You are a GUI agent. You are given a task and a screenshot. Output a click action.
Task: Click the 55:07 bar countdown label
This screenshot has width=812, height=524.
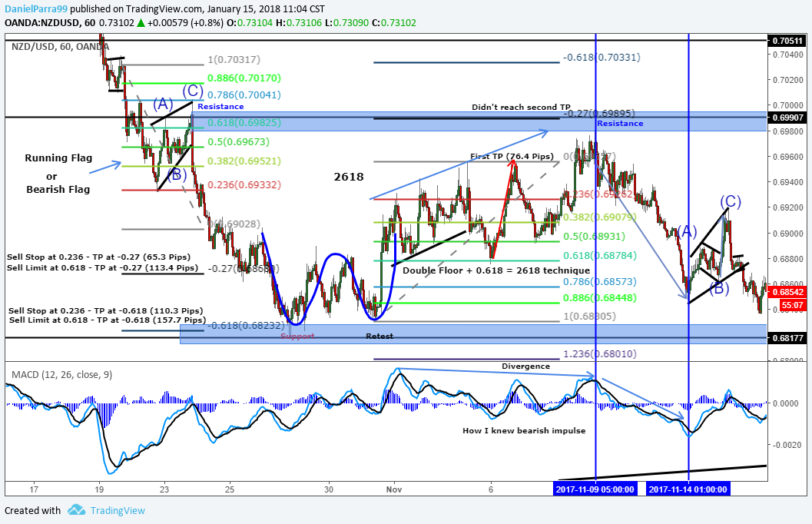tap(792, 306)
